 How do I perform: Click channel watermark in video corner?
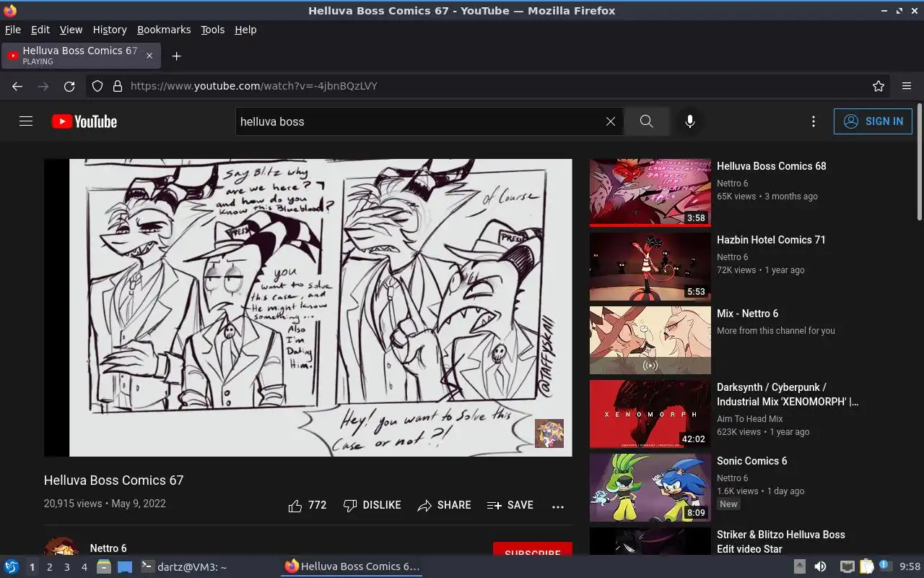(x=549, y=433)
